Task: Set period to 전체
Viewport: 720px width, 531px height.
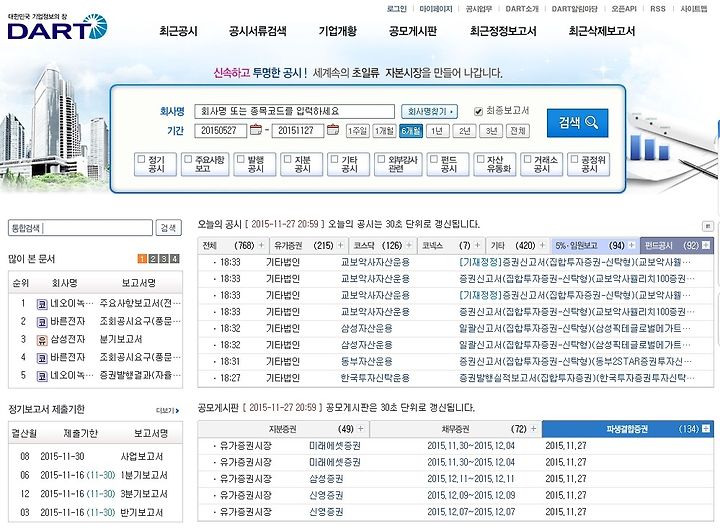Action: tap(518, 131)
